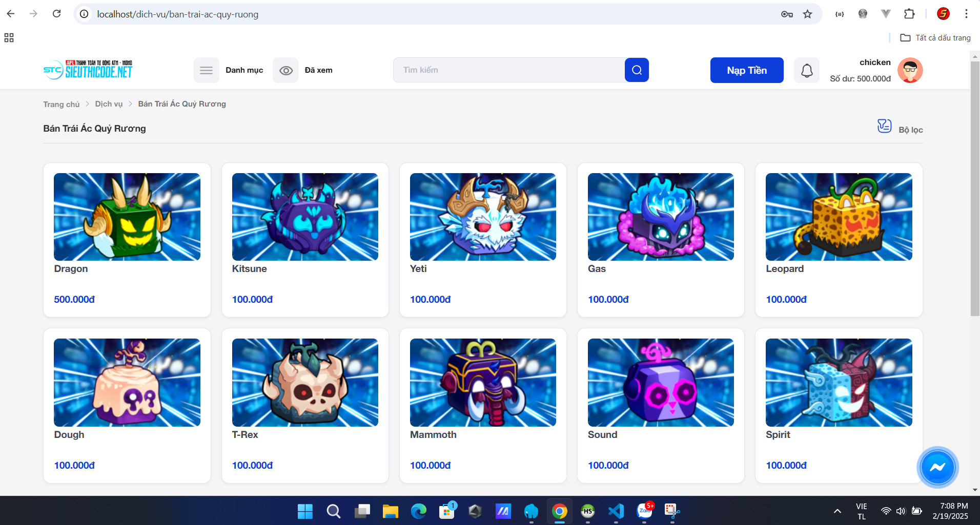
Task: Open the Messenger chat bubble
Action: (x=937, y=467)
